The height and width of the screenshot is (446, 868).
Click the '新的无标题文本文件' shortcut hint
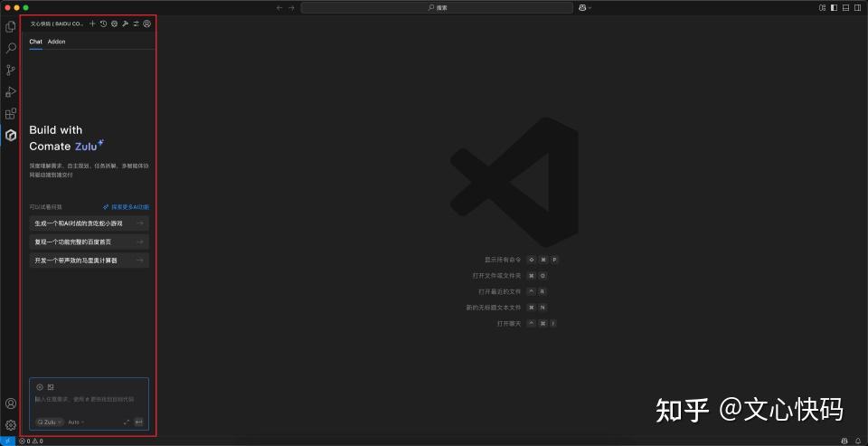coord(494,308)
